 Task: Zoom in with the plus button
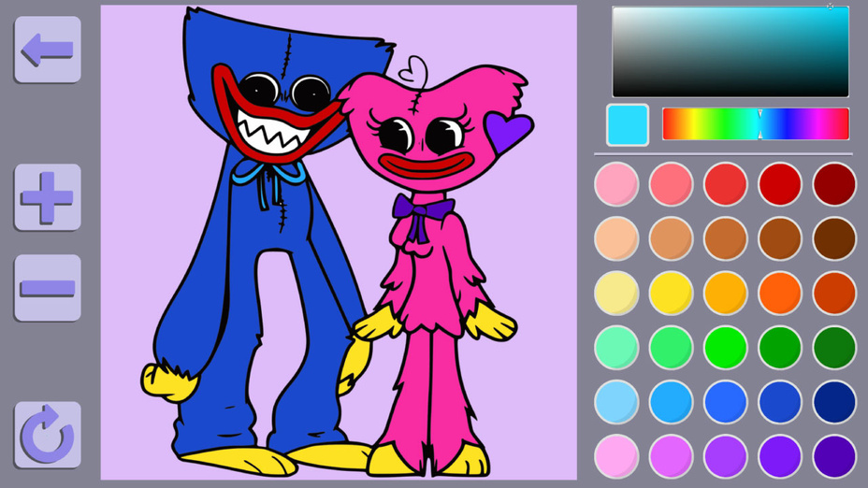[48, 196]
